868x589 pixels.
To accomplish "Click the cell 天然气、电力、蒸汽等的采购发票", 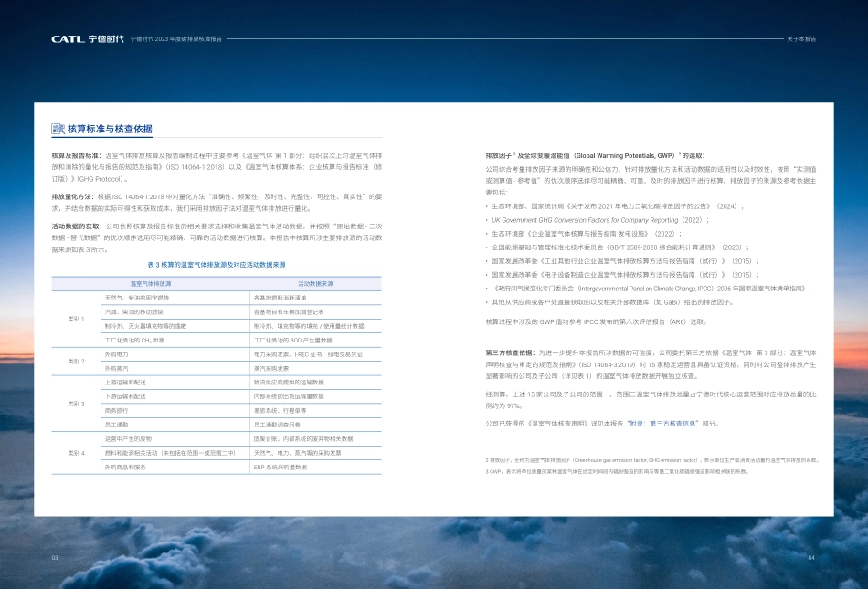I will tap(298, 453).
